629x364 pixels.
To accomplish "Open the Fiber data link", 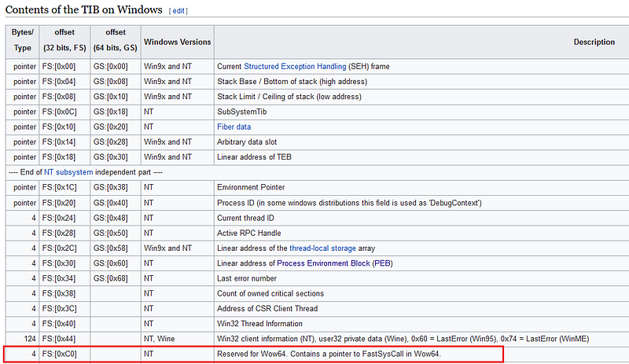I will (234, 127).
